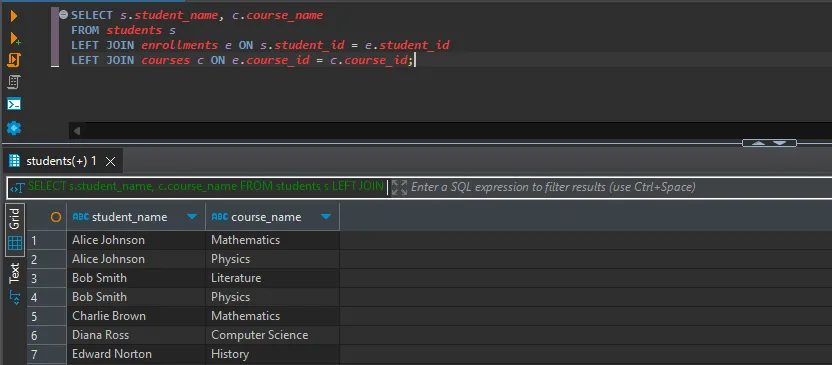Expand the filter panel icon
The image size is (832, 365).
click(399, 187)
